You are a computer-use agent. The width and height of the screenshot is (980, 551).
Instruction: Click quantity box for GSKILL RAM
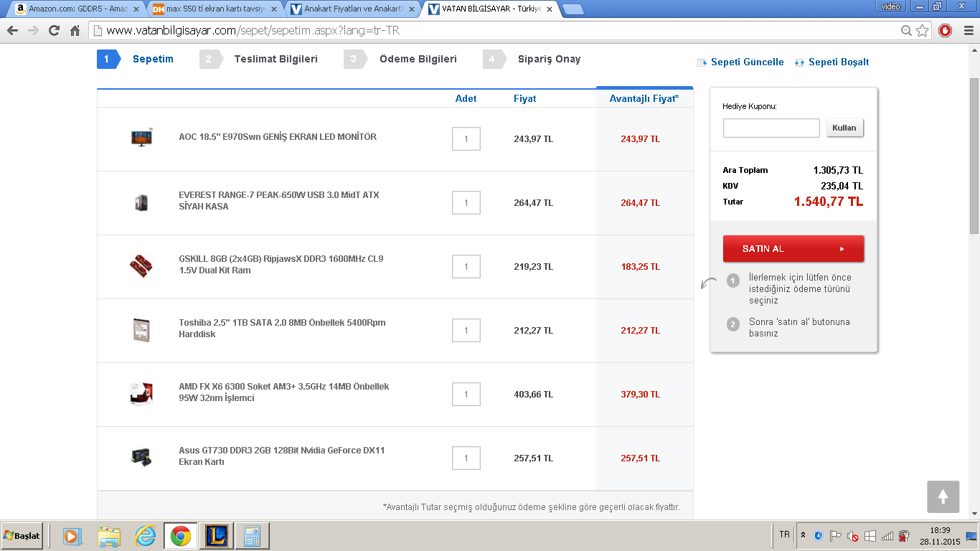466,266
